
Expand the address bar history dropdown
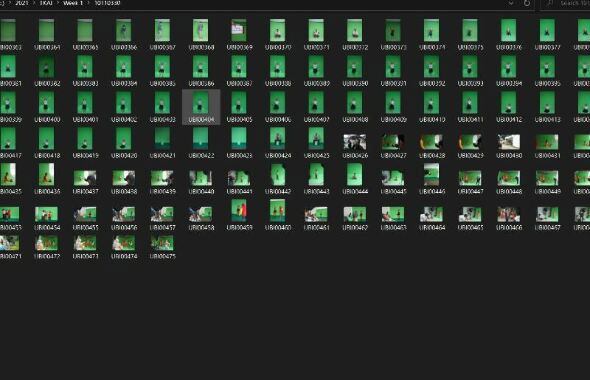[x=511, y=3]
